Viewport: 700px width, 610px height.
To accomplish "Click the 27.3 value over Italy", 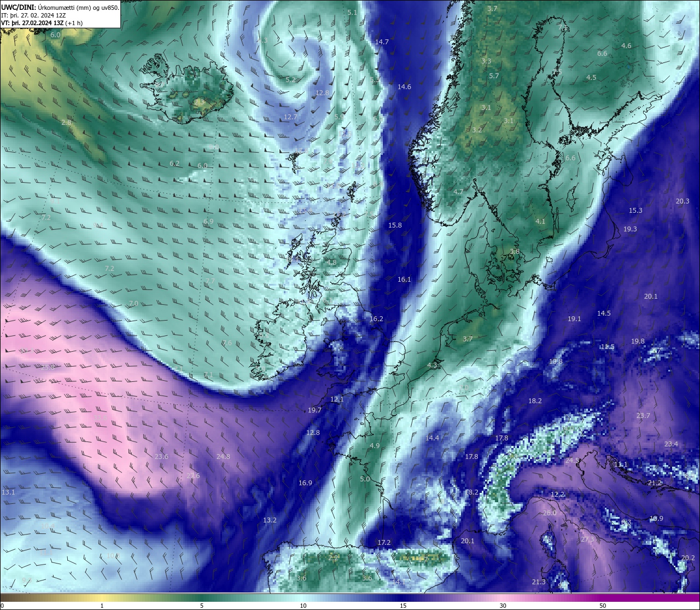I will pyautogui.click(x=587, y=539).
